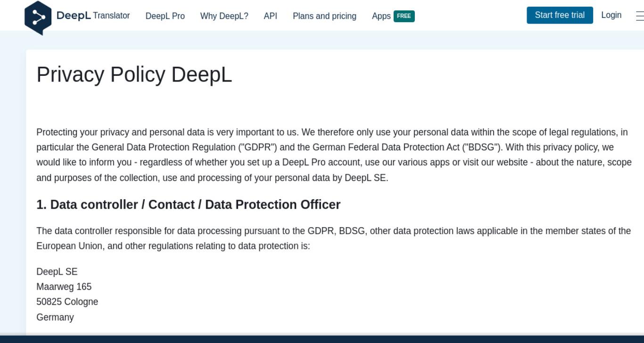The image size is (644, 343).
Task: Open the hamburger menu icon
Action: (x=640, y=16)
